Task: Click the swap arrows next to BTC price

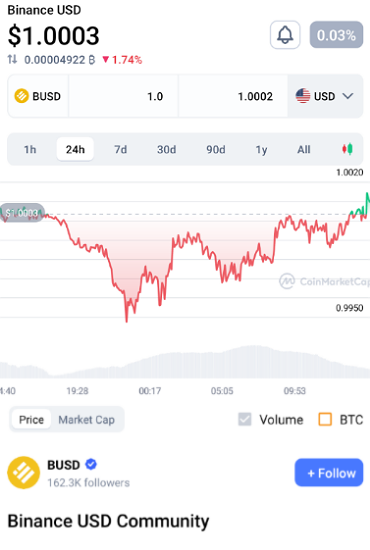Action: coord(12,59)
